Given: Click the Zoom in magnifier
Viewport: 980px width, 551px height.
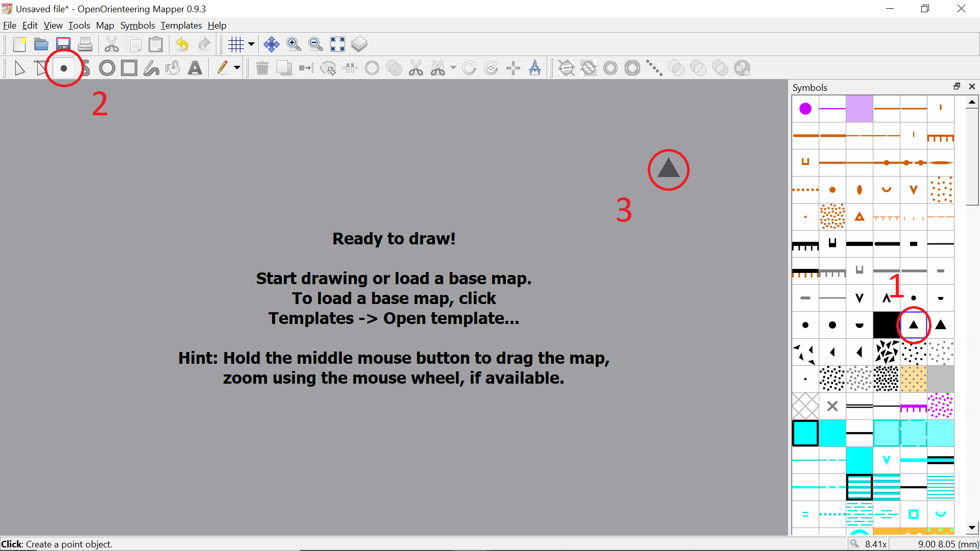Looking at the screenshot, I should click(x=293, y=44).
